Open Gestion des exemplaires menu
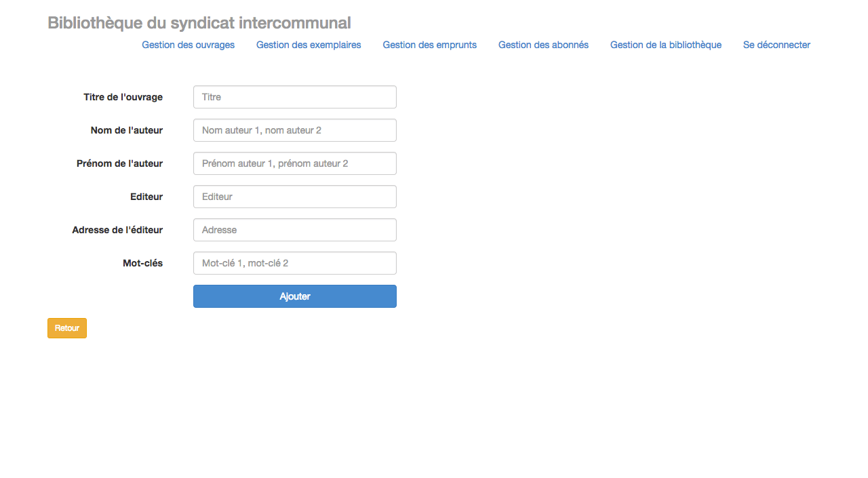Screen dimensions: 868x478 pos(309,45)
